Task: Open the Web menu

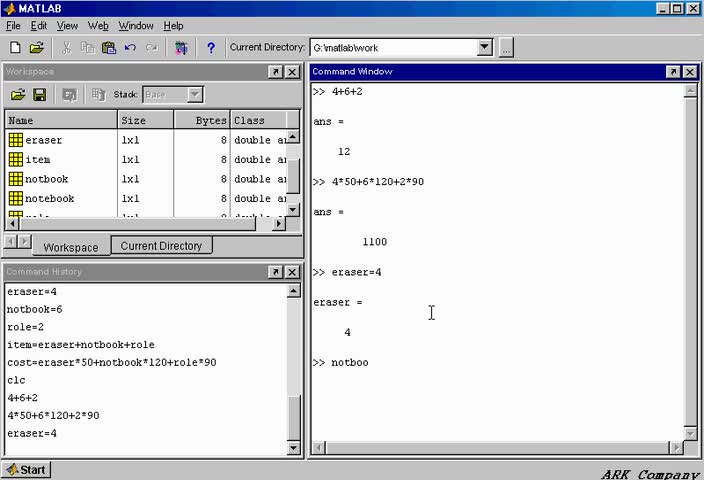Action: pyautogui.click(x=98, y=26)
